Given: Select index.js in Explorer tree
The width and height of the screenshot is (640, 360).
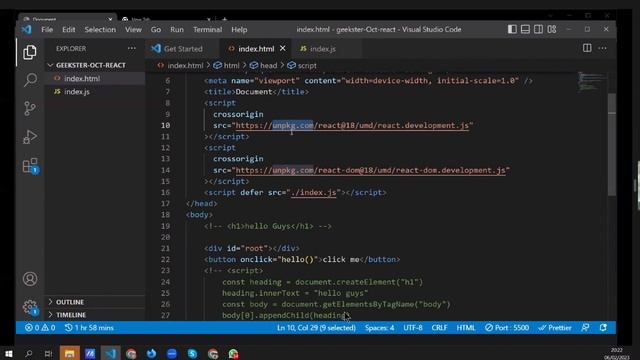Looking at the screenshot, I should click(77, 92).
